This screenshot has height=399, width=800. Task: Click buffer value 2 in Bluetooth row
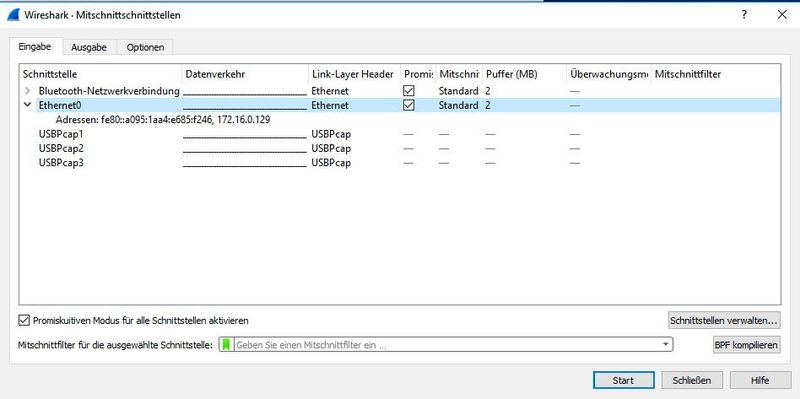(488, 91)
